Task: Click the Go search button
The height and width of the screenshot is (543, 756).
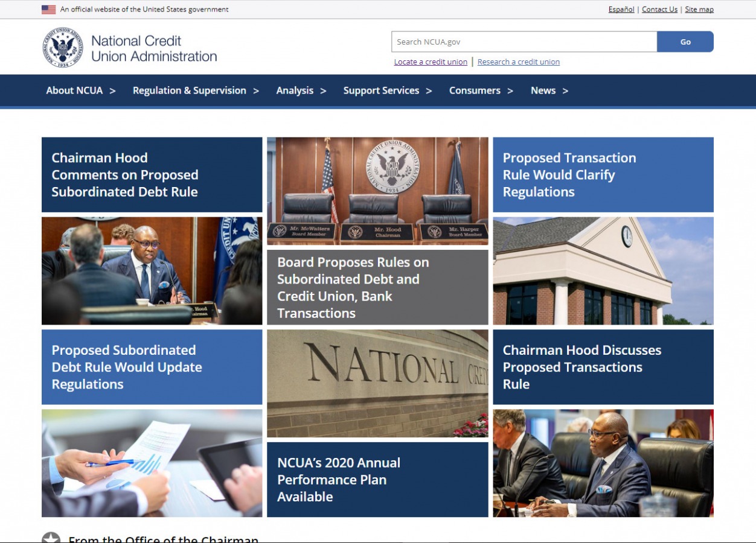Action: point(685,42)
